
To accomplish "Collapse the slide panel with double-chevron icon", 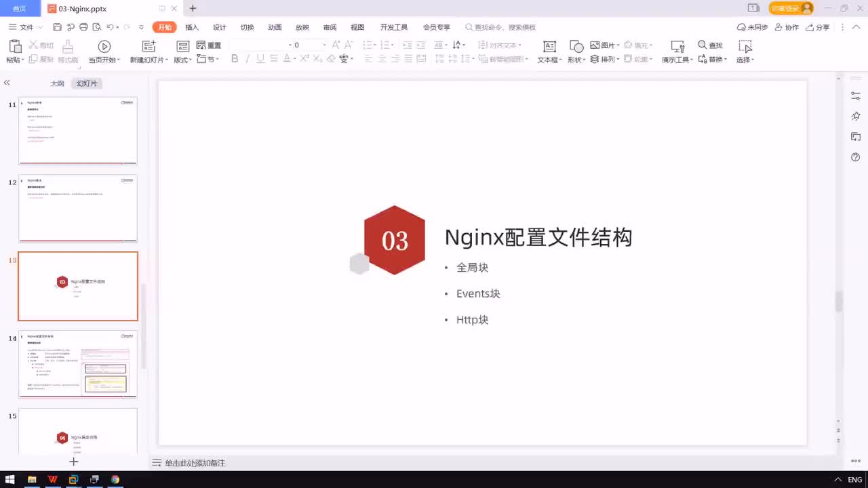I will pyautogui.click(x=7, y=83).
